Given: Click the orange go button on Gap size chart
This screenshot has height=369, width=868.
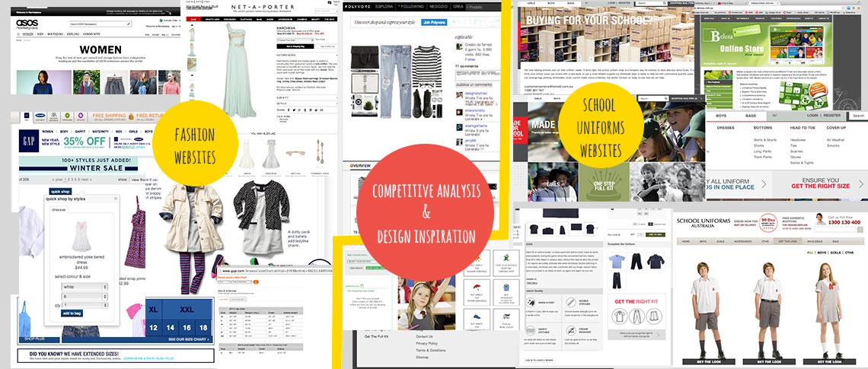Looking at the screenshot, I should tap(254, 282).
